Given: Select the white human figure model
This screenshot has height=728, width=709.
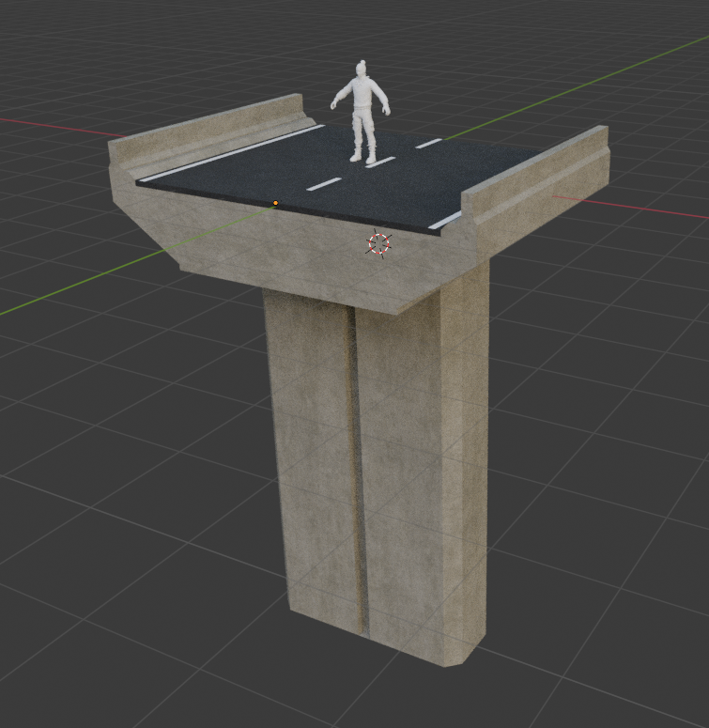Looking at the screenshot, I should pyautogui.click(x=361, y=112).
